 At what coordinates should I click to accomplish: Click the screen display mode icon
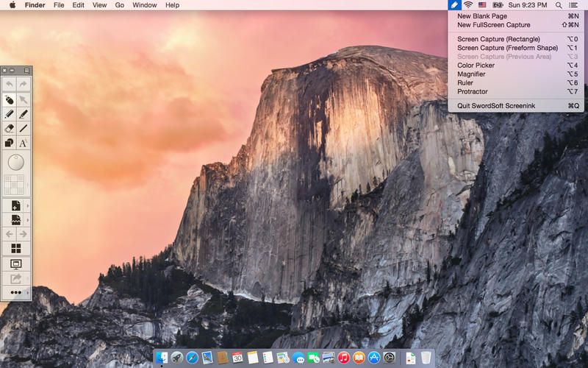(x=16, y=264)
